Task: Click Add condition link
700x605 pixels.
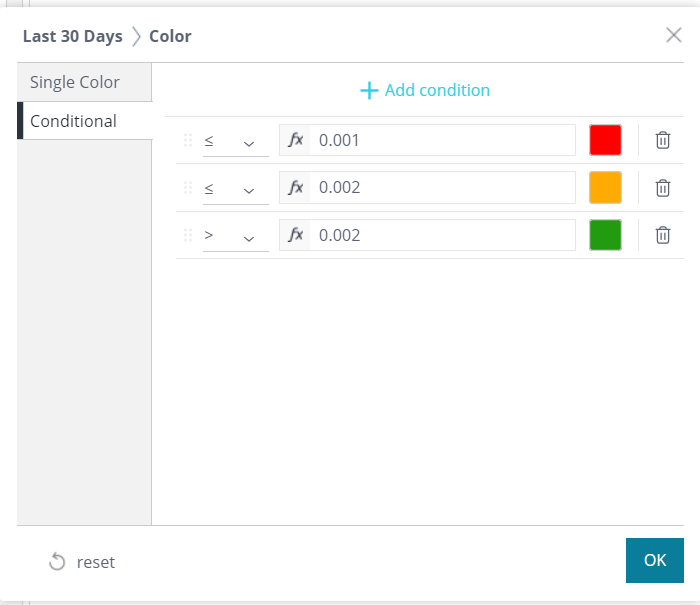Action: point(425,90)
